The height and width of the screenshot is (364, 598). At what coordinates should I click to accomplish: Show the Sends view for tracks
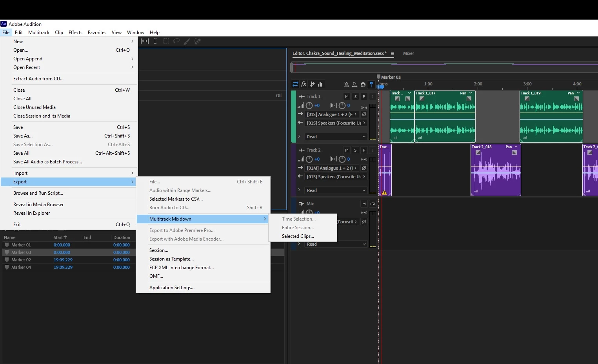click(312, 84)
